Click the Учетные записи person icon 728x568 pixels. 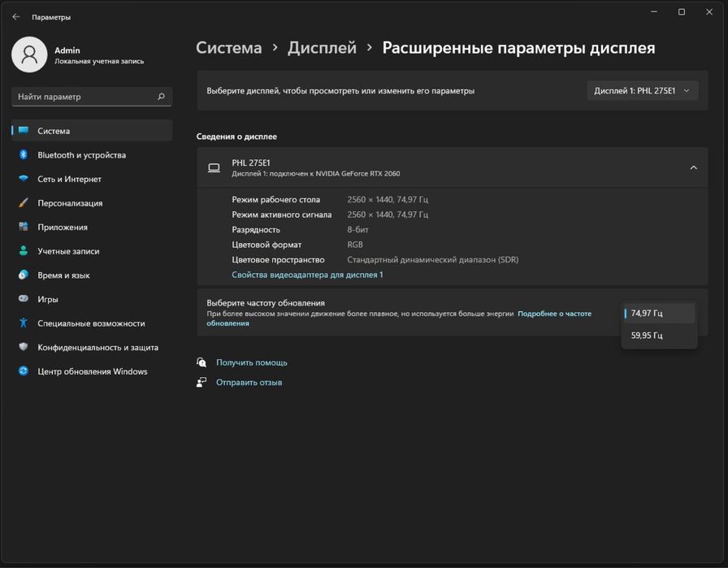[24, 251]
